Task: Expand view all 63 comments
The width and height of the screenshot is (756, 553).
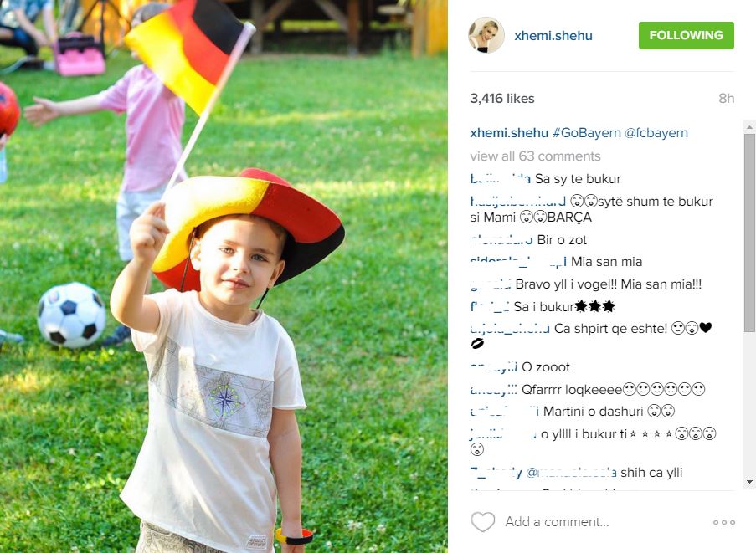Action: click(x=535, y=156)
